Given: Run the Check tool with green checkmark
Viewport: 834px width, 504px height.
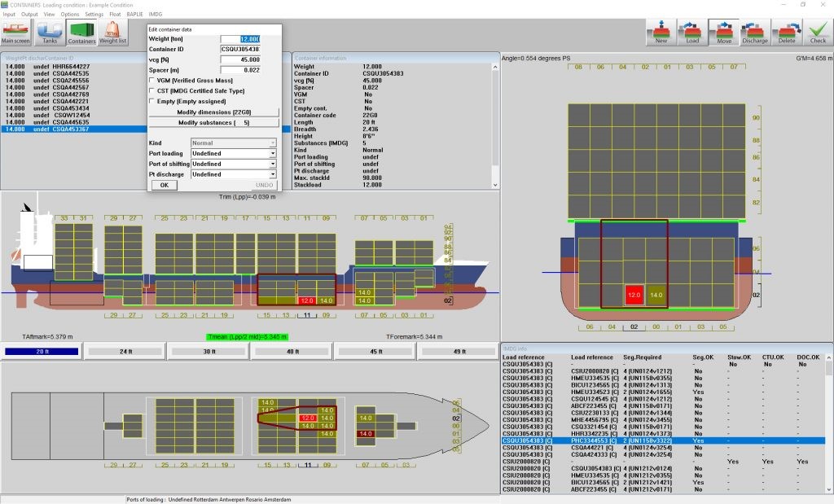Looking at the screenshot, I should 817,31.
